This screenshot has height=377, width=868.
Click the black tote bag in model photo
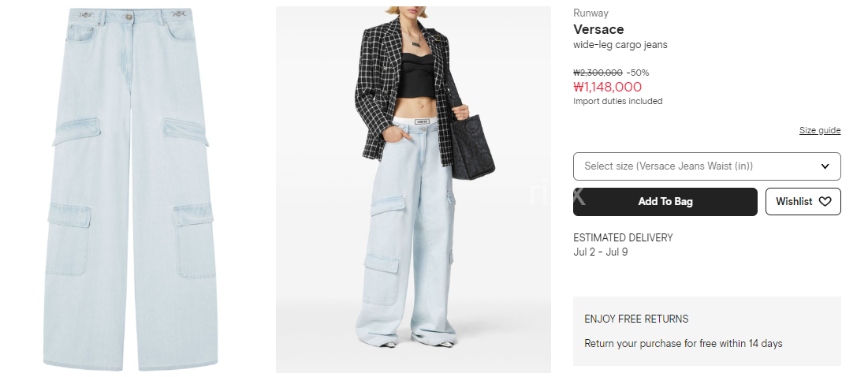(x=471, y=141)
